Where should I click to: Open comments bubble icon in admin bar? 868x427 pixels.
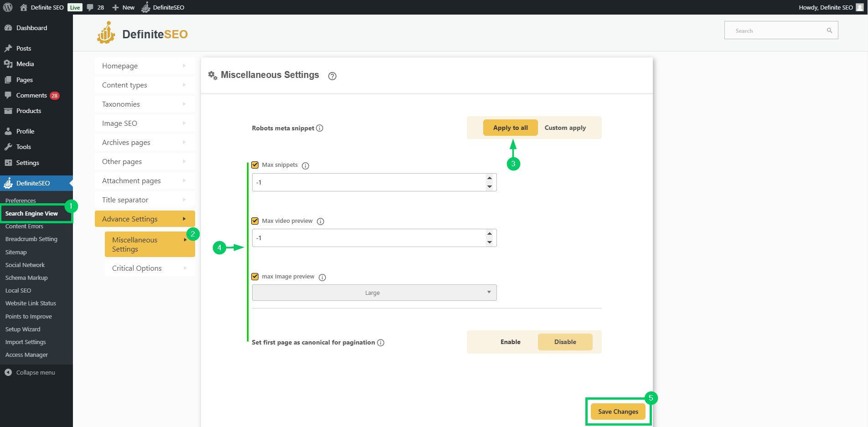pyautogui.click(x=90, y=7)
